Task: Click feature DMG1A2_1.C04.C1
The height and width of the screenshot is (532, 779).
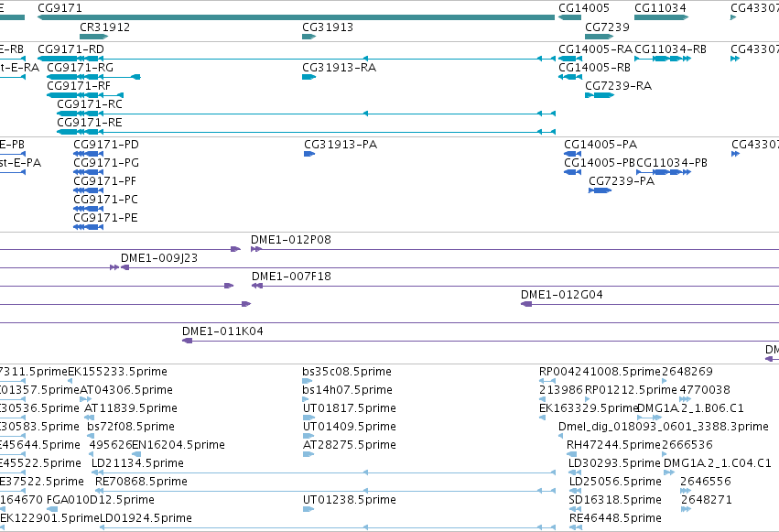Action: click(669, 472)
